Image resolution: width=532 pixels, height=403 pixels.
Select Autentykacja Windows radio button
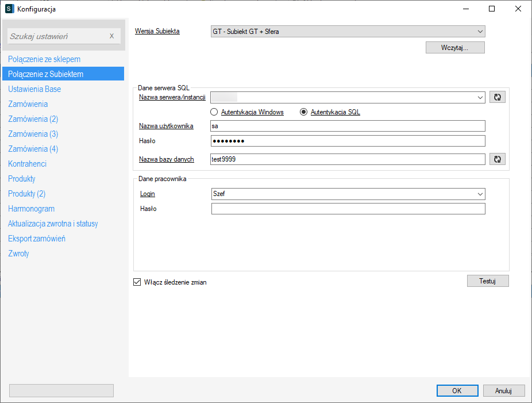tap(214, 112)
